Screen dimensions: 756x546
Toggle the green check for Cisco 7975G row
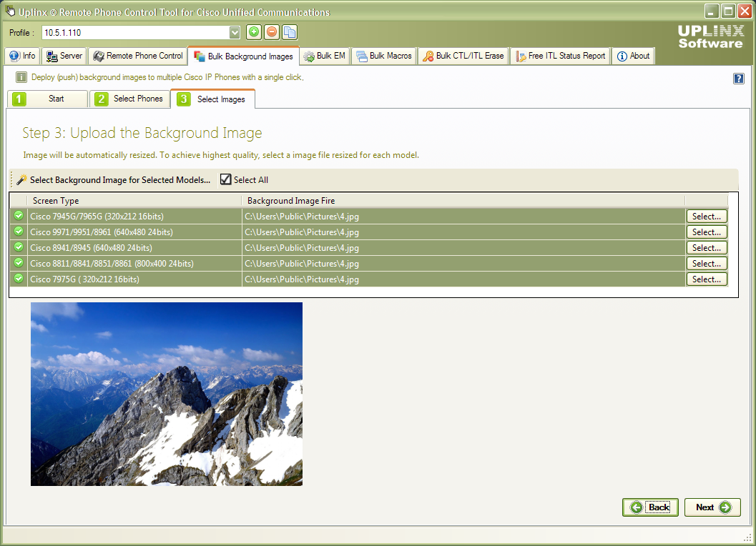(18, 279)
